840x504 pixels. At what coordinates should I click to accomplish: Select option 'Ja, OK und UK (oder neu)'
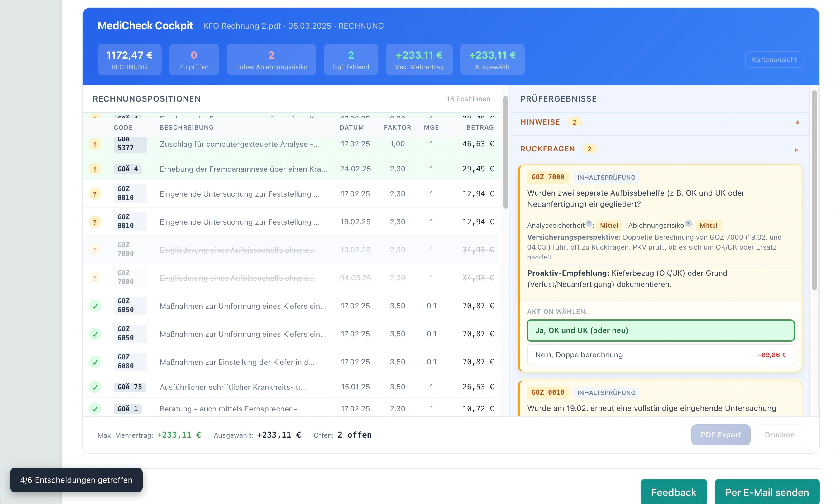click(x=660, y=330)
